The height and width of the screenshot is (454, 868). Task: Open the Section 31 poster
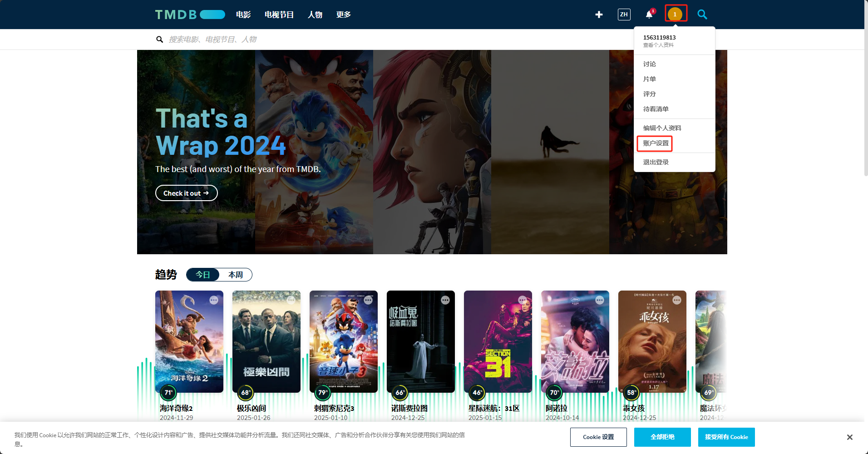(x=498, y=341)
